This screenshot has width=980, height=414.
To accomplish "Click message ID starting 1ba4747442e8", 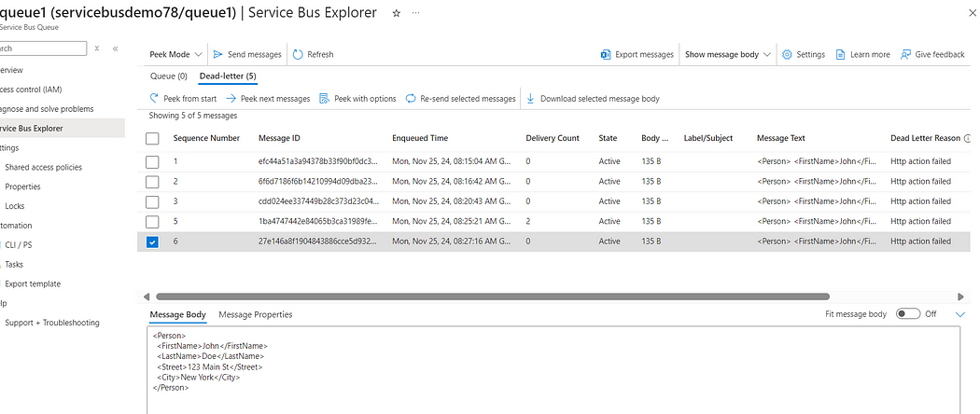I will (318, 221).
